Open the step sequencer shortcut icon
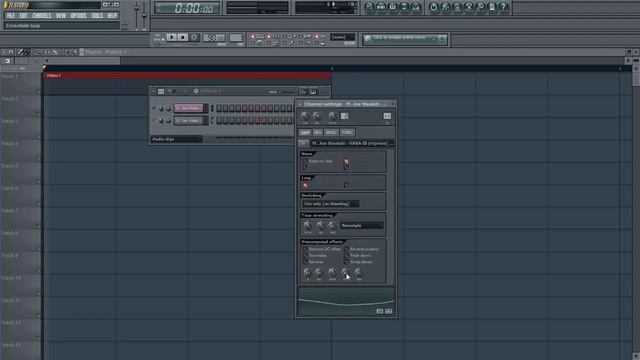 pyautogui.click(x=381, y=7)
